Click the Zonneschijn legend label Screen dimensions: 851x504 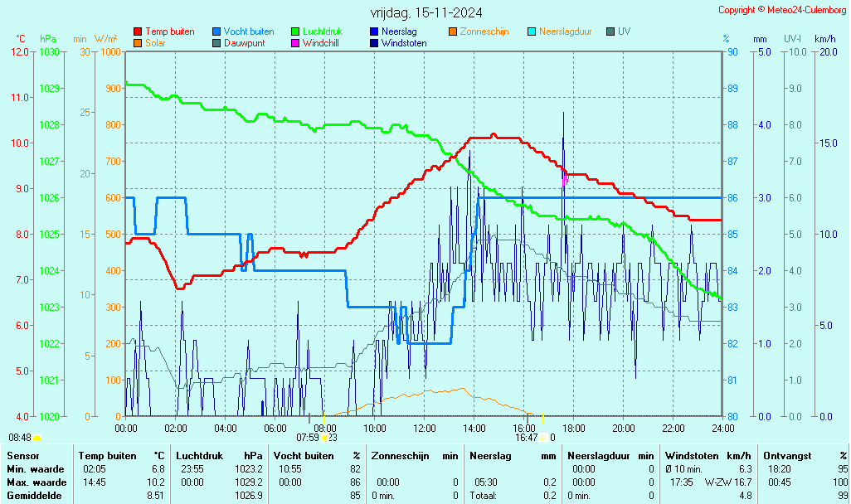pos(484,31)
